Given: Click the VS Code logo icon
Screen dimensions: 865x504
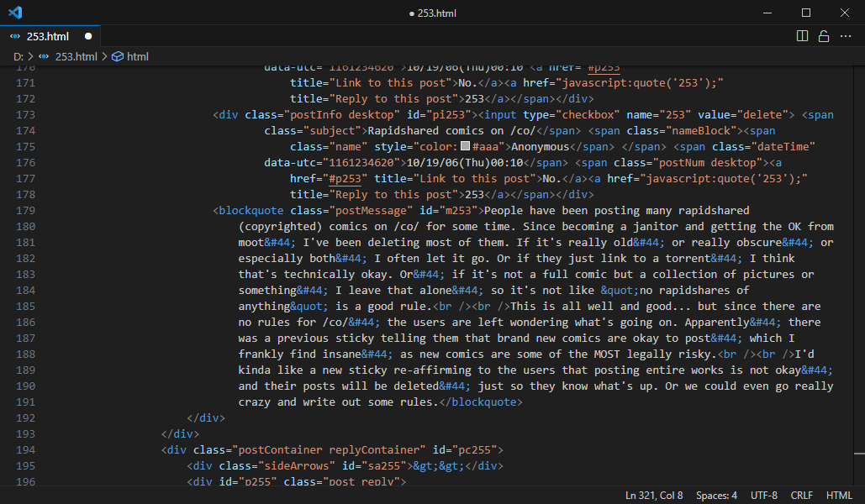Looking at the screenshot, I should [x=15, y=13].
